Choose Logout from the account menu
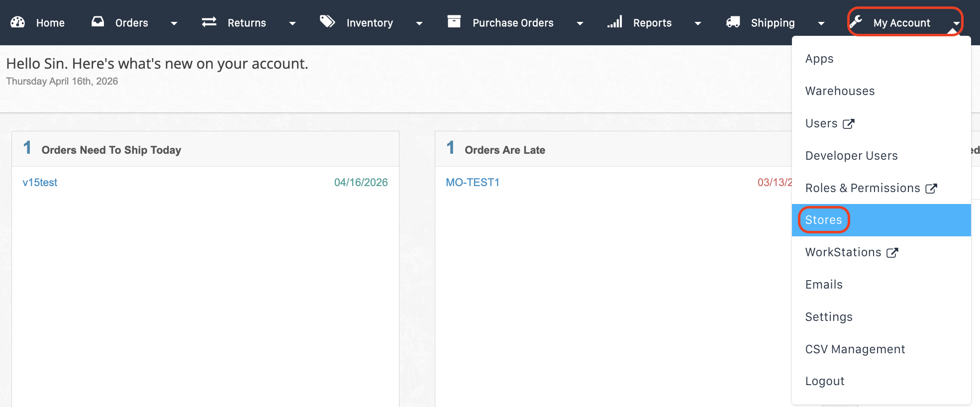The image size is (980, 407). pos(824,381)
